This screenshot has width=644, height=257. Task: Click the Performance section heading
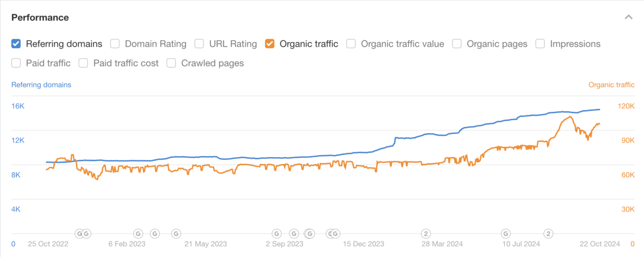coord(40,18)
